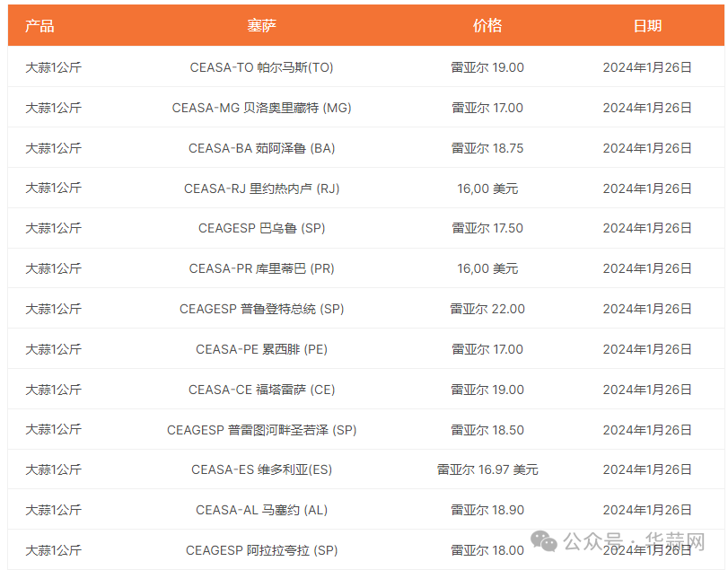The height and width of the screenshot is (570, 728).
Task: Click date 2024年1月26日 in 贝洛奥里藏特 row
Action: (x=647, y=108)
